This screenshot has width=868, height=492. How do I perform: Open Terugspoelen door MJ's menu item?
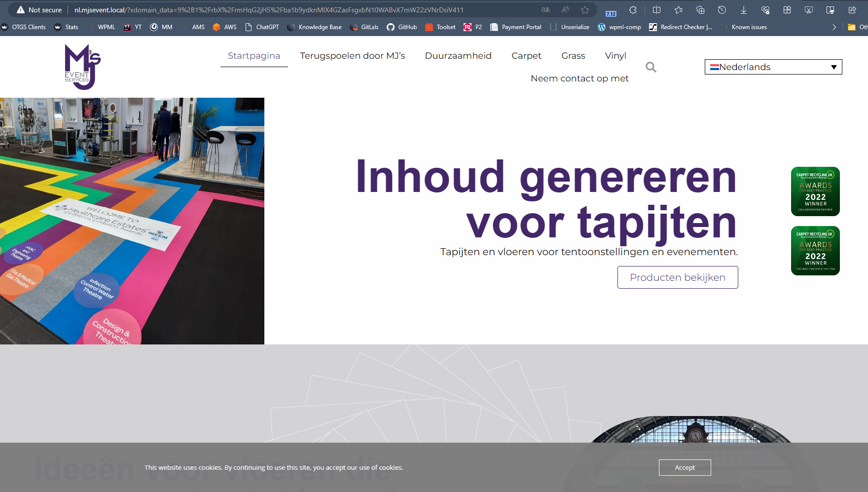pos(353,56)
